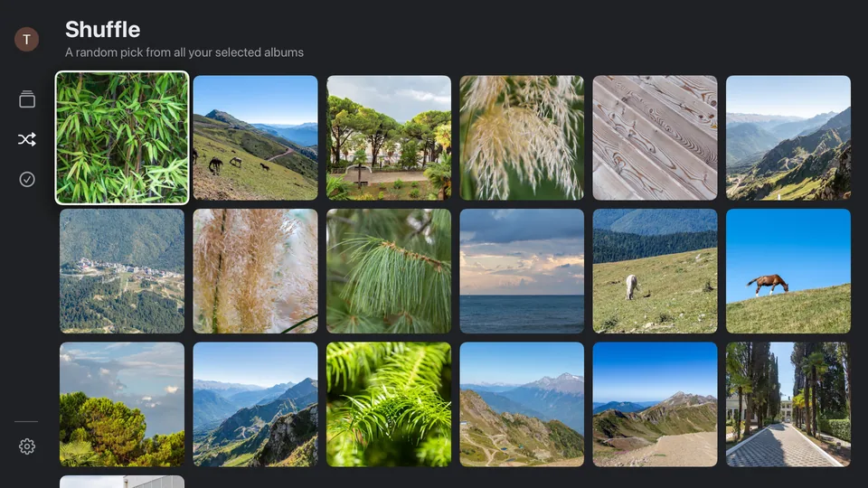Open the Albums sidebar icon

[26, 99]
